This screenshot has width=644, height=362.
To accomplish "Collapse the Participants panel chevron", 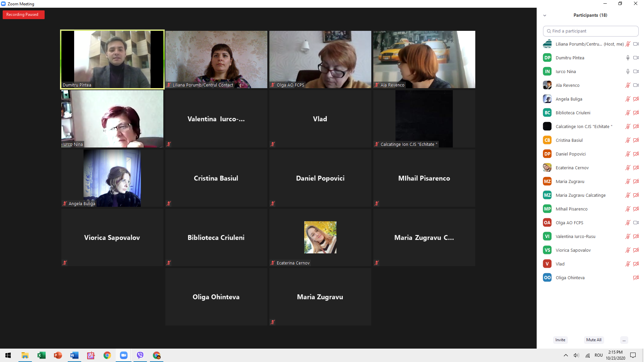I will pos(545,15).
